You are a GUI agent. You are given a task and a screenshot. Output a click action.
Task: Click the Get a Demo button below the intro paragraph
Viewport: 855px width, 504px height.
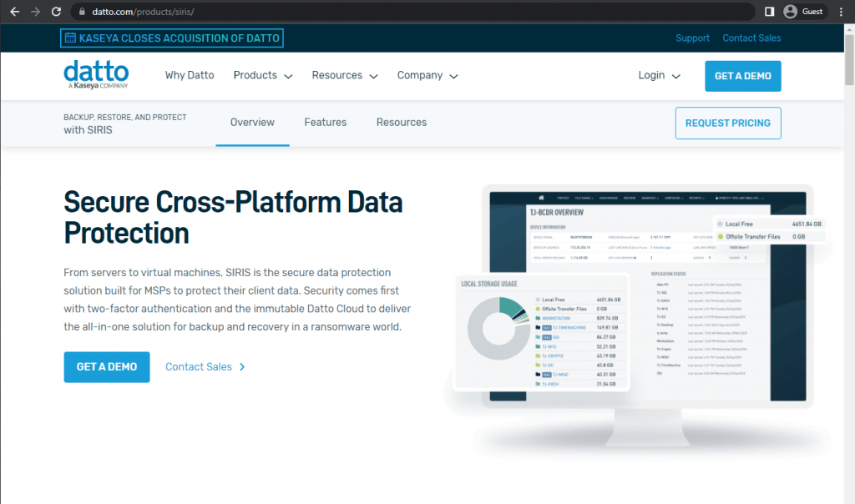tap(107, 366)
